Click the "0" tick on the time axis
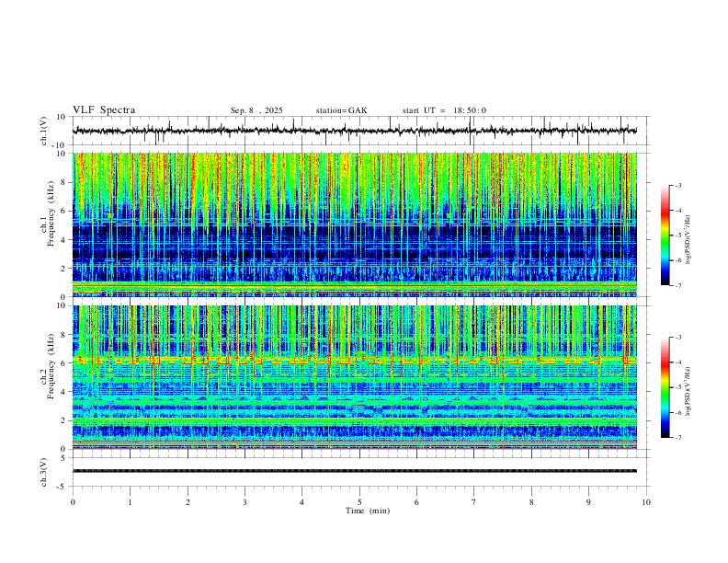728x563 pixels. click(x=73, y=502)
